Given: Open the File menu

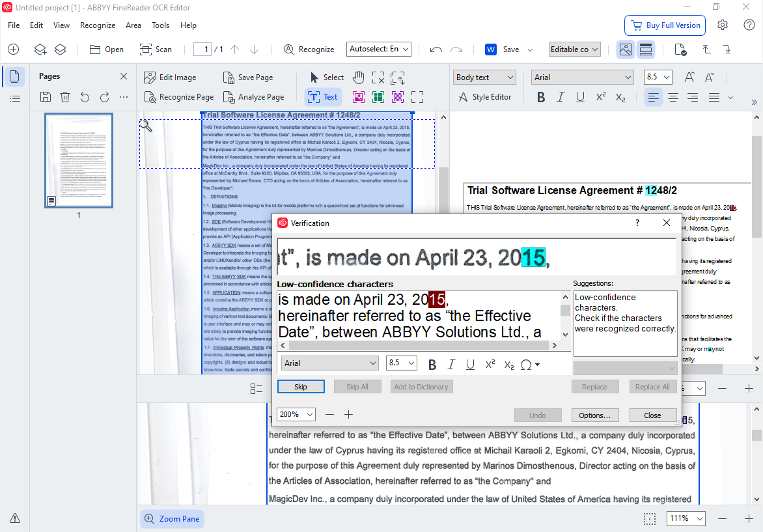Looking at the screenshot, I should 14,25.
